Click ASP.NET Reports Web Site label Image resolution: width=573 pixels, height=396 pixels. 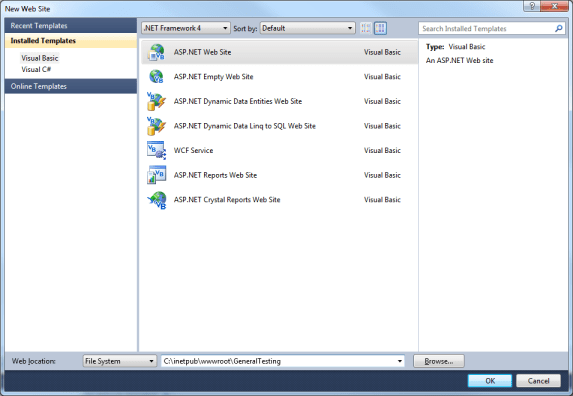pos(215,175)
